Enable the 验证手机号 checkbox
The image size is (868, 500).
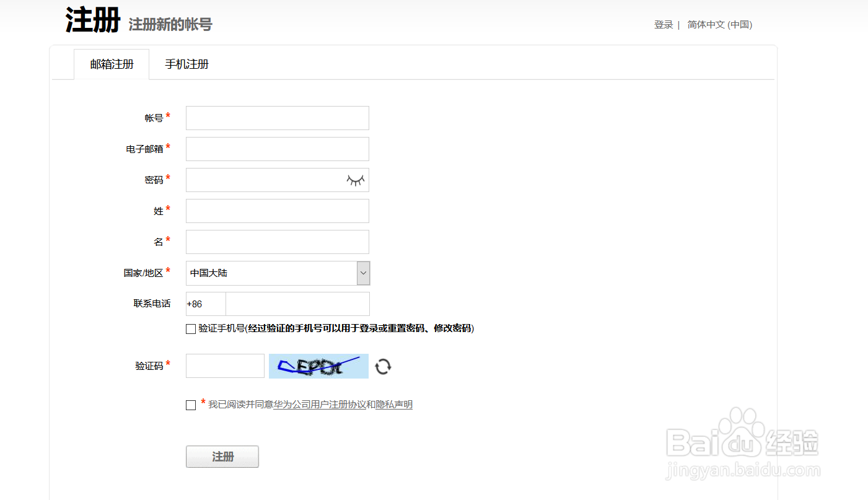(191, 329)
